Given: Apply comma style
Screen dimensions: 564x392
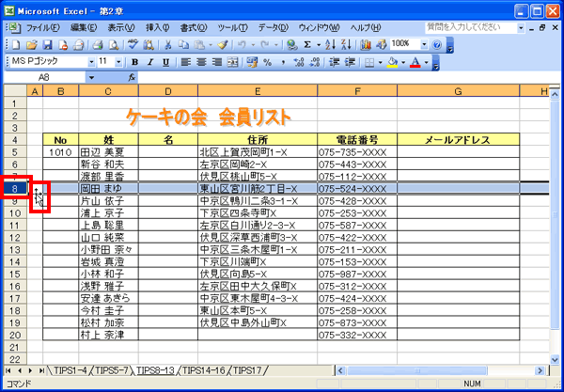Looking at the screenshot, I should tap(283, 63).
